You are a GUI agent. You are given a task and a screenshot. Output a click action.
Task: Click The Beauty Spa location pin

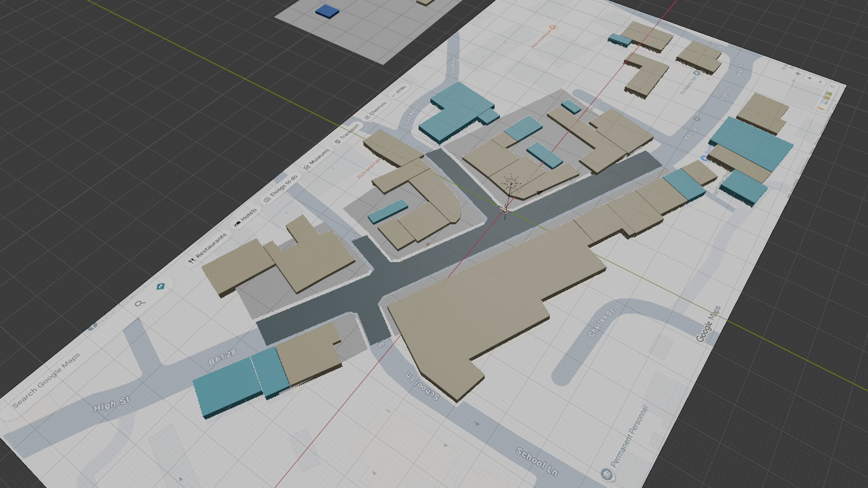(x=697, y=73)
